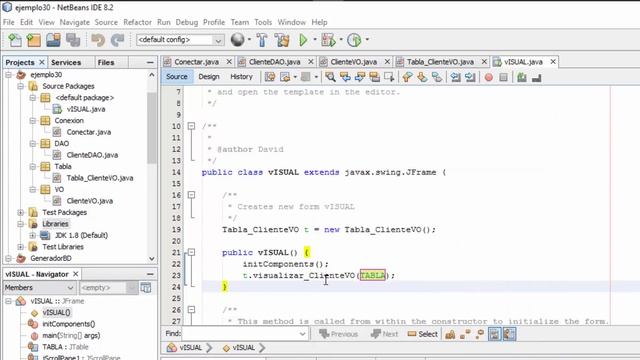Collapse the javadoc fold at line 10

[x=191, y=126]
